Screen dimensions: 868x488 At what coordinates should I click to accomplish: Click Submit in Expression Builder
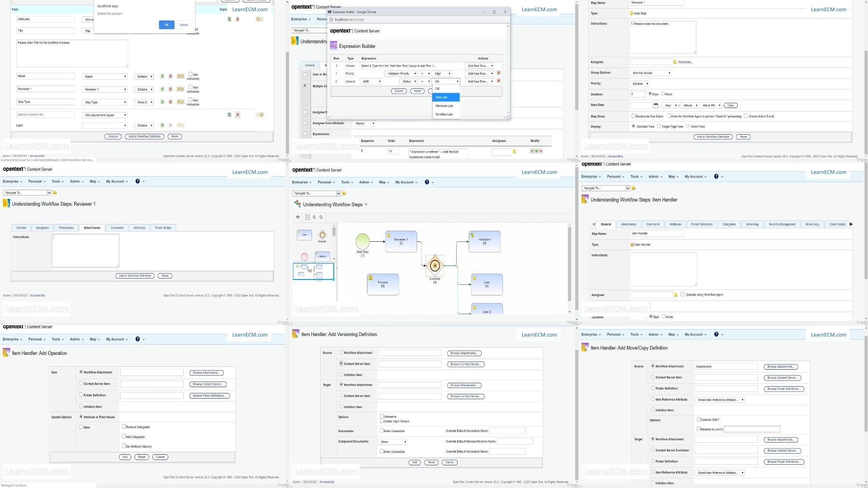pos(399,91)
